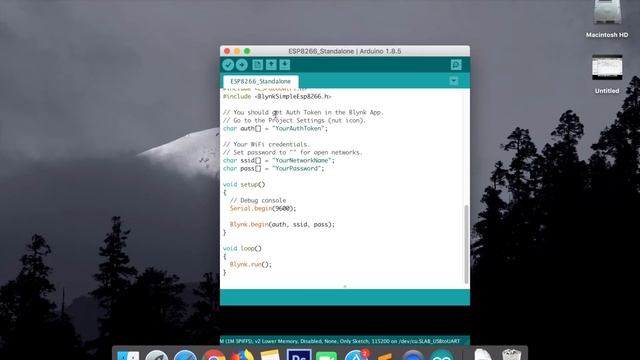Screen dimensions: 640x360
Task: Open Safari from the Dock
Action: [185, 355]
